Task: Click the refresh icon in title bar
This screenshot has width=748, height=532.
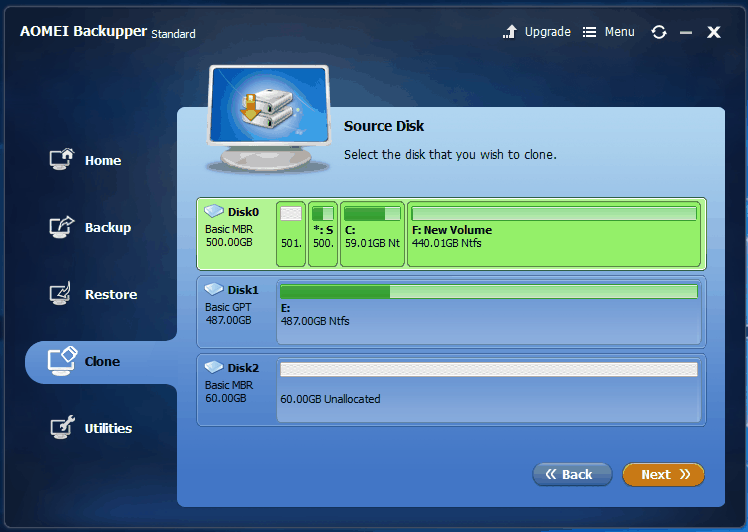Action: 659,32
